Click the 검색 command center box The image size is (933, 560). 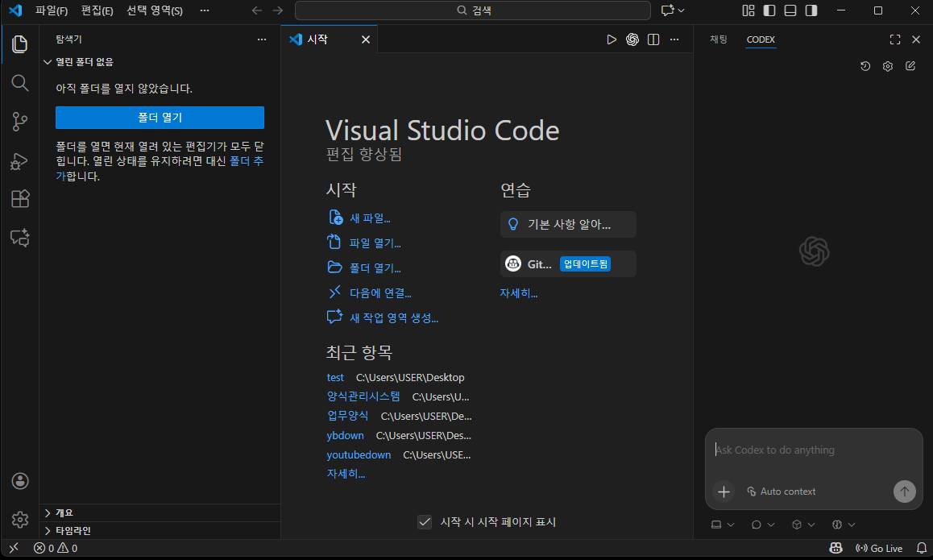[x=472, y=10]
